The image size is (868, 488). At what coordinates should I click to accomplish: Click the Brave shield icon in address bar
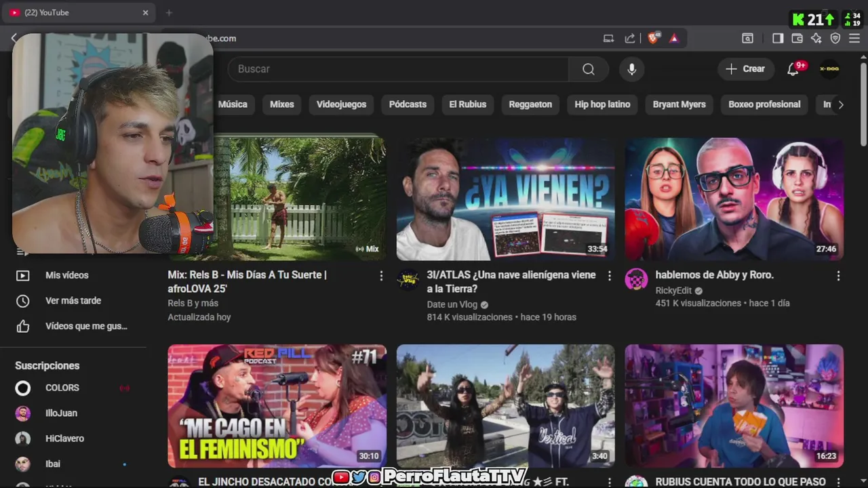pyautogui.click(x=652, y=39)
